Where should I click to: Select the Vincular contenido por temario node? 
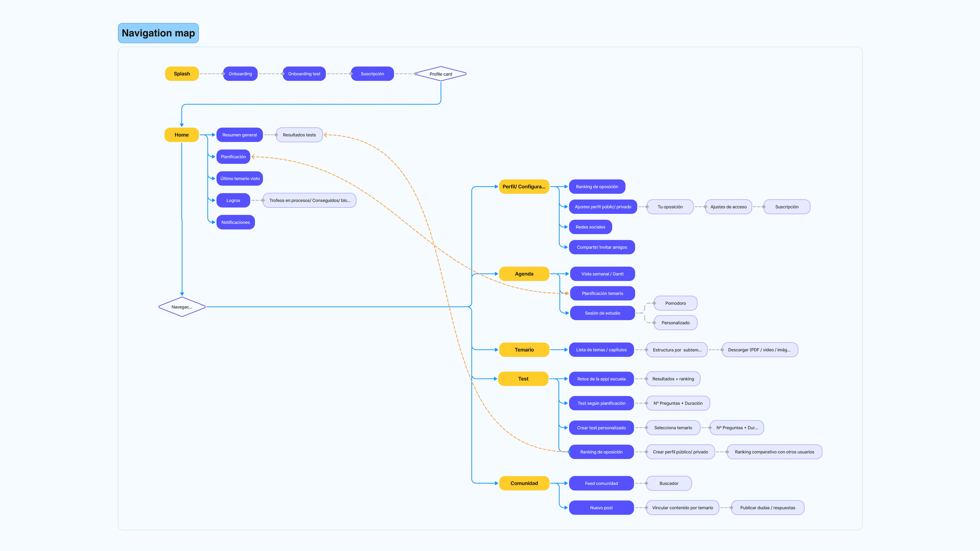point(682,508)
